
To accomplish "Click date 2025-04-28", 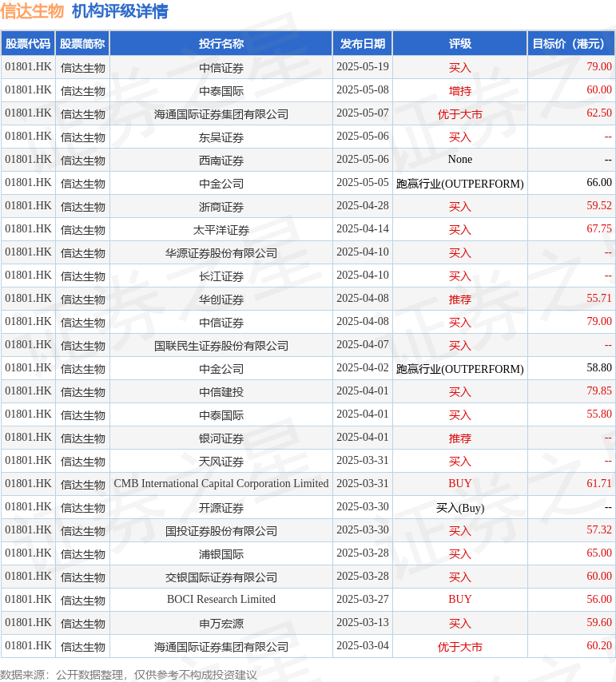I will 363,206.
